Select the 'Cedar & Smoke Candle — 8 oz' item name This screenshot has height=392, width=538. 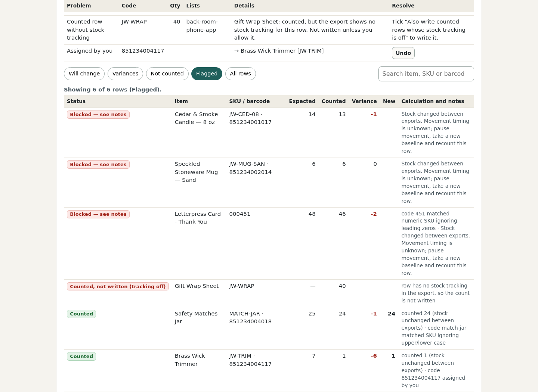[x=196, y=118]
